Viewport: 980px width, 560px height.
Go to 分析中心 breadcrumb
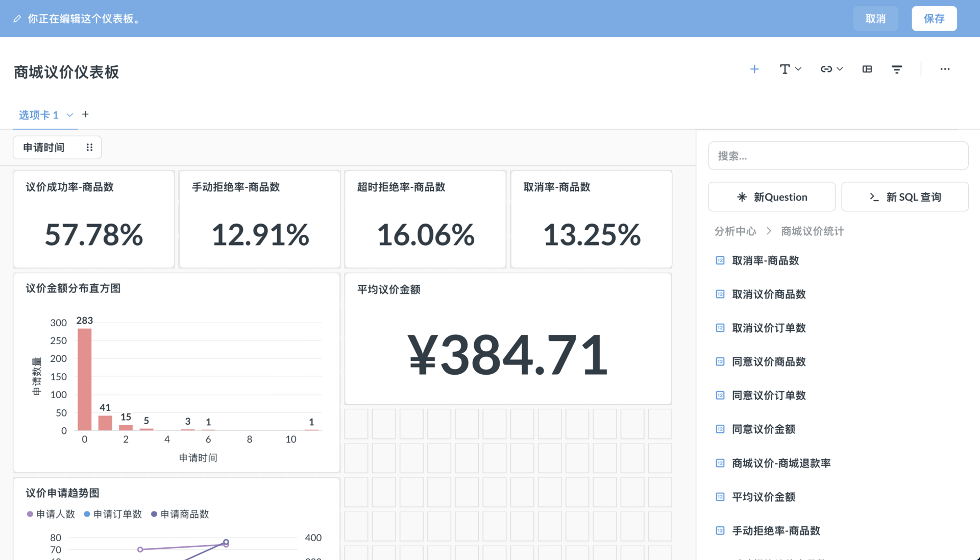click(734, 231)
